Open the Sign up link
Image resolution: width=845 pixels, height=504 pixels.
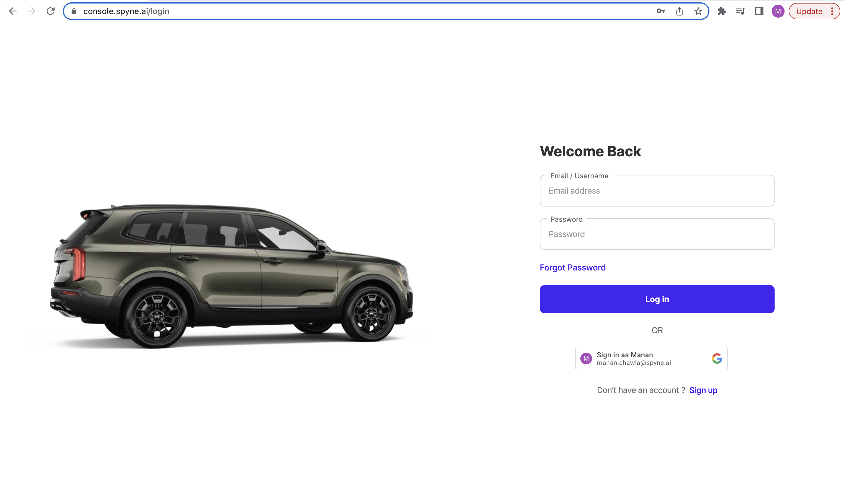[703, 390]
